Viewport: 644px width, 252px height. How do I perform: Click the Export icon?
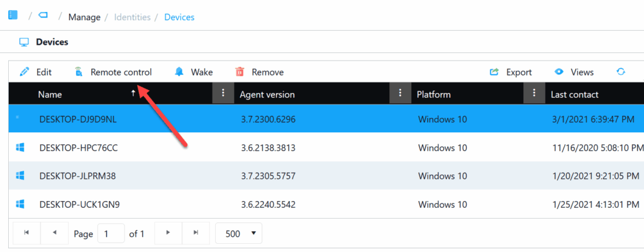click(494, 72)
